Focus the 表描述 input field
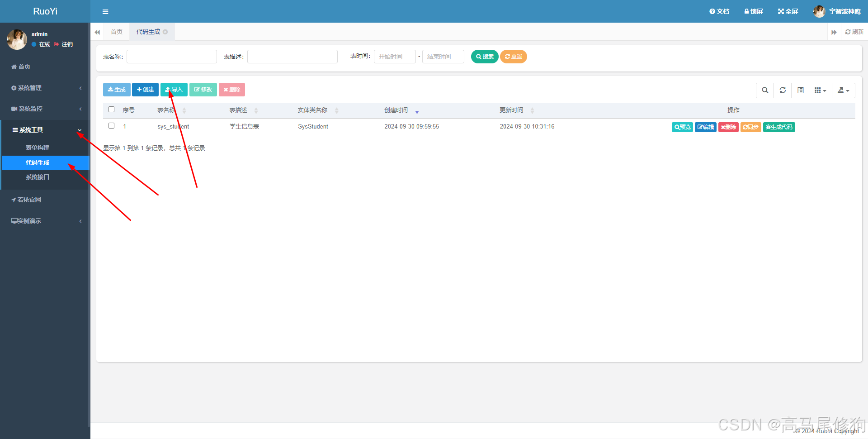Screen dimensions: 868x439 click(x=292, y=57)
